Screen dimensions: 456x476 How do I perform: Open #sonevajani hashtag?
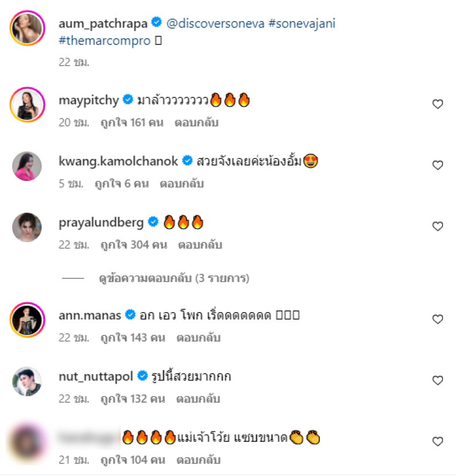point(302,24)
